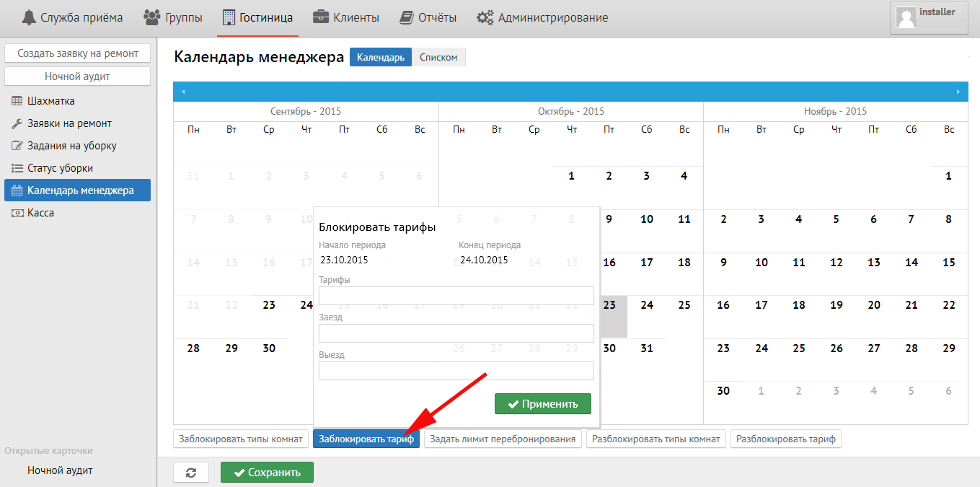Open the Группы menu

tap(173, 17)
